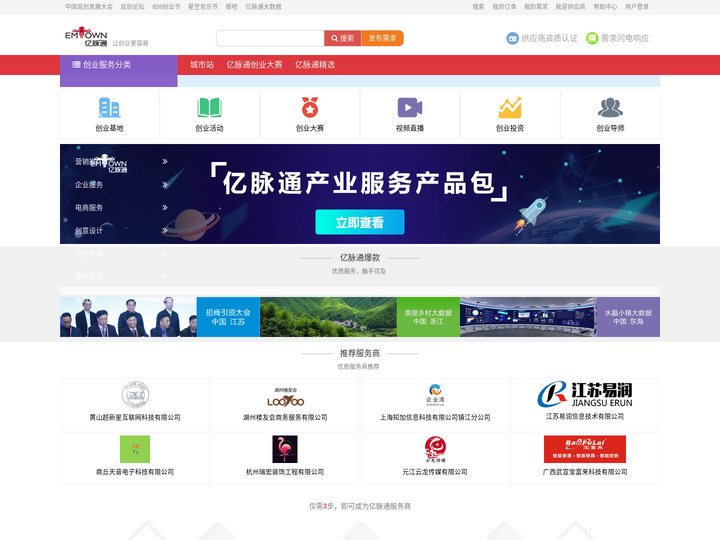This screenshot has width=720, height=540.
Task: Select 亿脉通精选 in the navigation bar
Action: (315, 65)
